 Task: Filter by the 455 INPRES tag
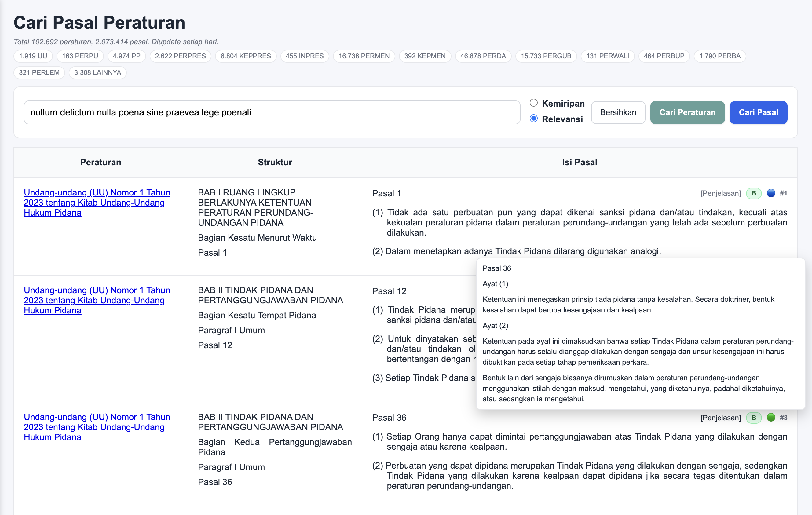coord(305,56)
